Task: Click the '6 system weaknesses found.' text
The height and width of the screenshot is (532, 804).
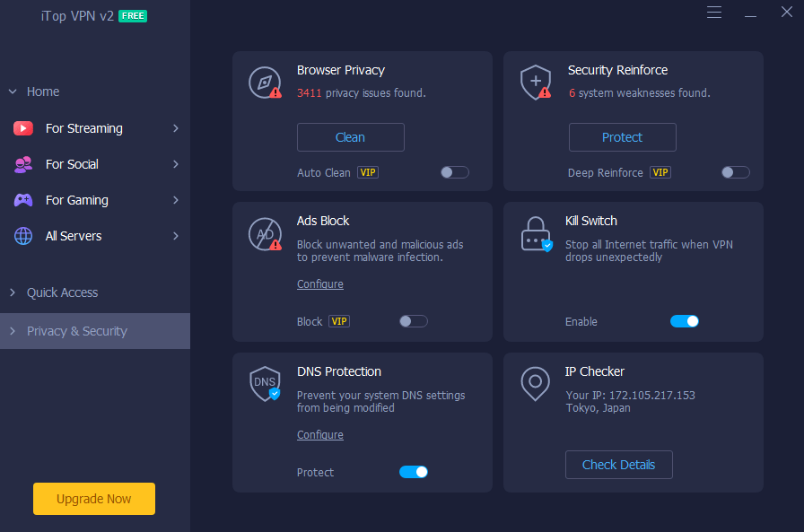Action: click(640, 92)
